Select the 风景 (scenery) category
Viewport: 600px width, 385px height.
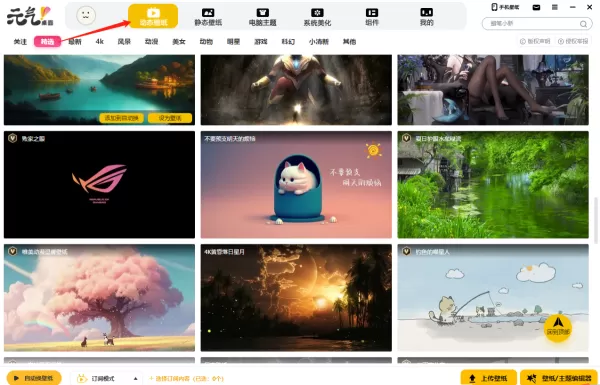click(x=124, y=41)
